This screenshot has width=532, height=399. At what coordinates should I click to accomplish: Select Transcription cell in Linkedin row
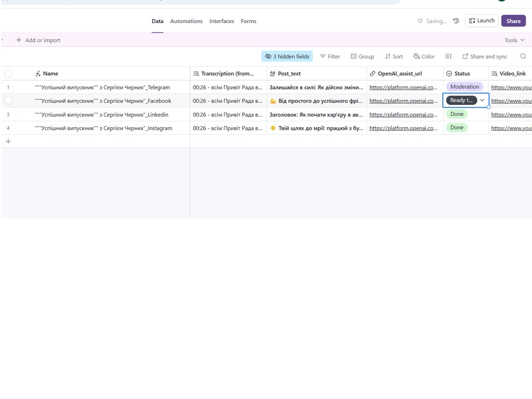click(x=228, y=115)
